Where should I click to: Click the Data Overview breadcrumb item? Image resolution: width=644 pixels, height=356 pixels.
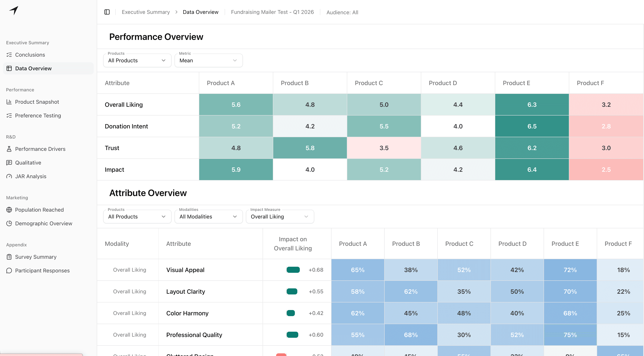pyautogui.click(x=201, y=12)
